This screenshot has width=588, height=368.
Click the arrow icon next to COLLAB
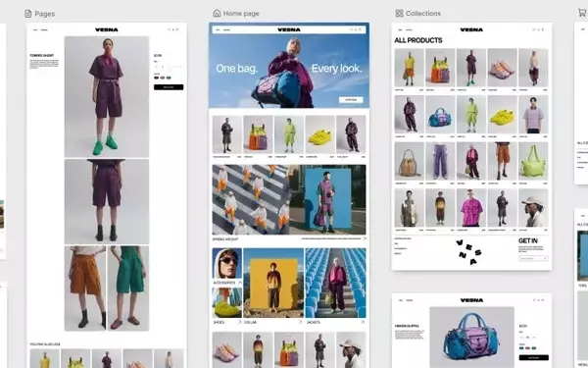pyautogui.click(x=300, y=322)
